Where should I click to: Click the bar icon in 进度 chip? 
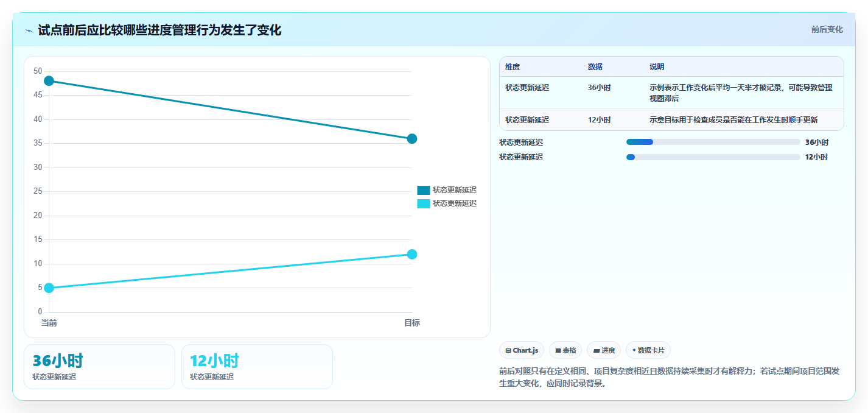click(x=597, y=351)
